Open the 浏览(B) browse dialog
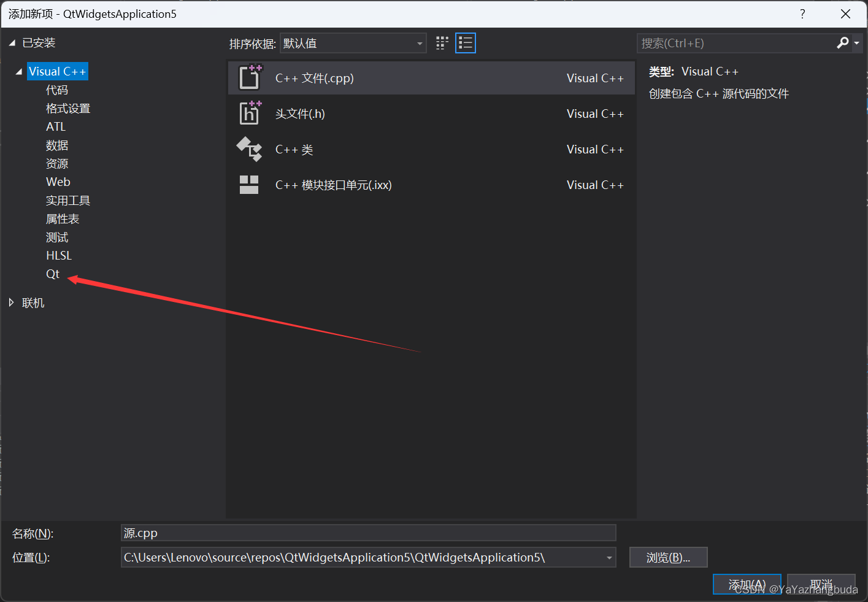Viewport: 868px width, 602px height. [x=668, y=557]
